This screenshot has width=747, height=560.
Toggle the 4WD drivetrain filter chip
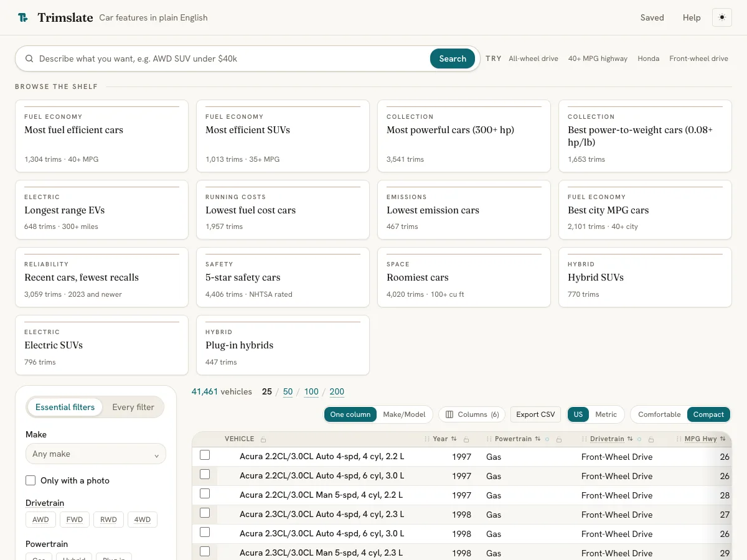143,520
